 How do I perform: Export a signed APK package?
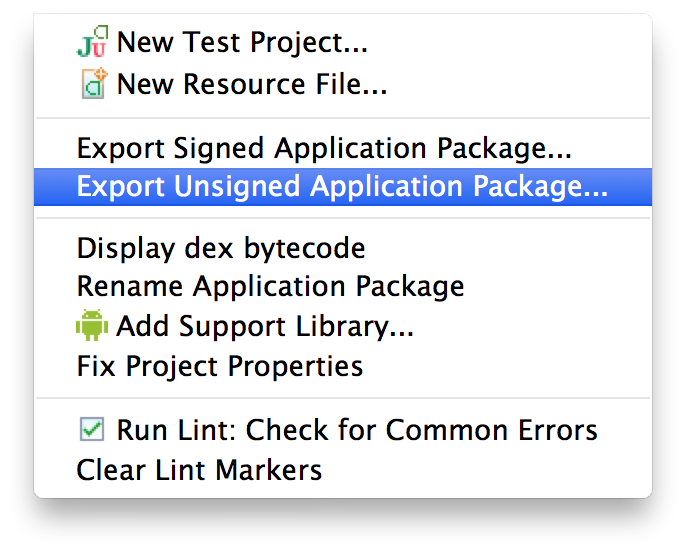(x=324, y=149)
